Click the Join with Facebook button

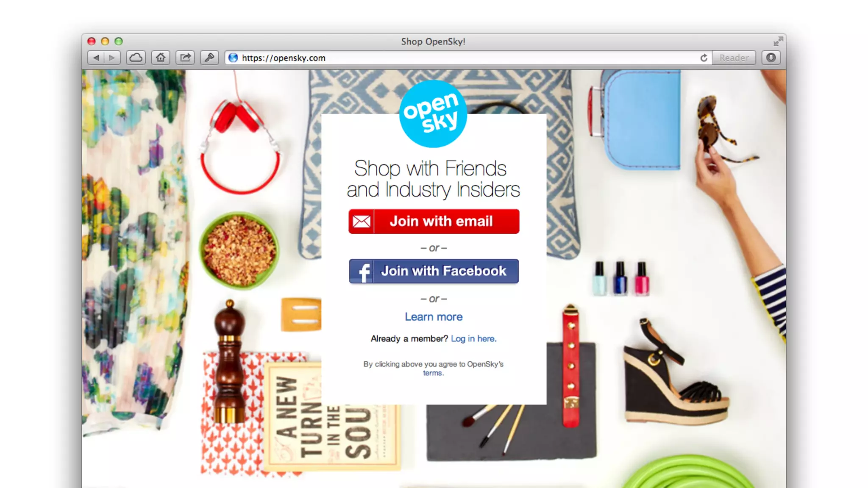click(x=434, y=272)
